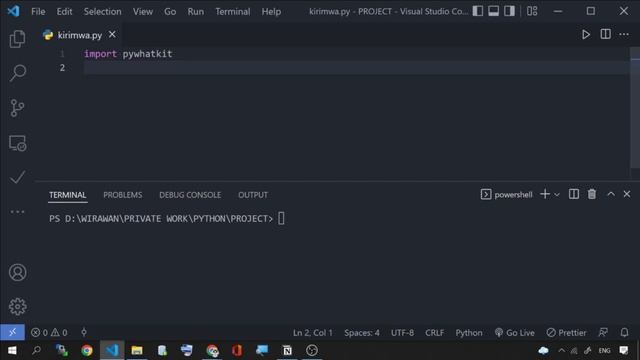
Task: Show hidden system tray icons
Action: (x=562, y=351)
